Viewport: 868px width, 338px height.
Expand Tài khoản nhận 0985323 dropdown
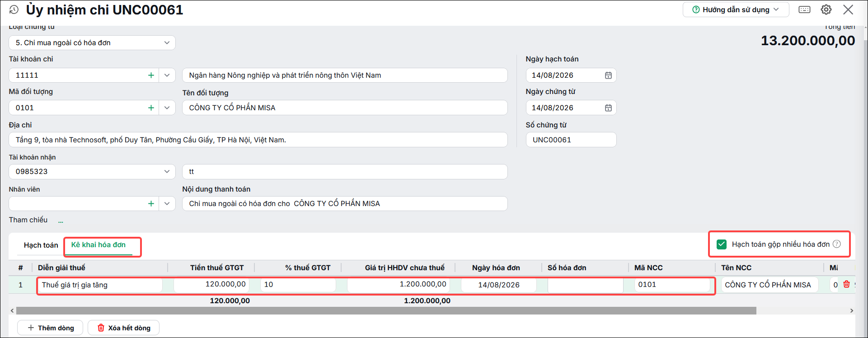pos(167,172)
